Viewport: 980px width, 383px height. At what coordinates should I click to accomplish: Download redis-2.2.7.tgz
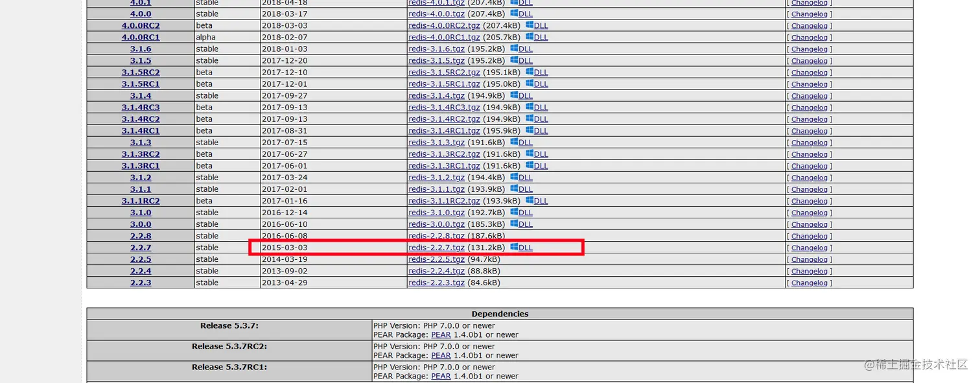[x=436, y=248]
